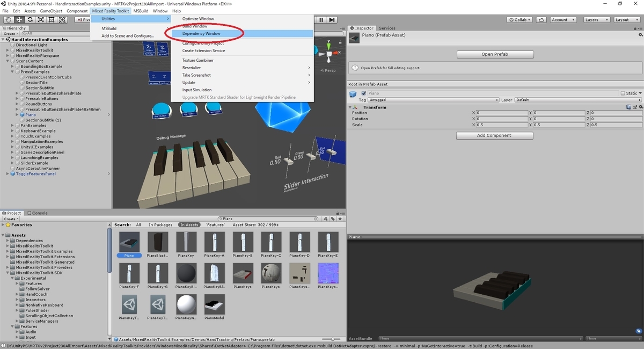The width and height of the screenshot is (644, 349).
Task: Toggle the Static checkbox
Action: (623, 93)
